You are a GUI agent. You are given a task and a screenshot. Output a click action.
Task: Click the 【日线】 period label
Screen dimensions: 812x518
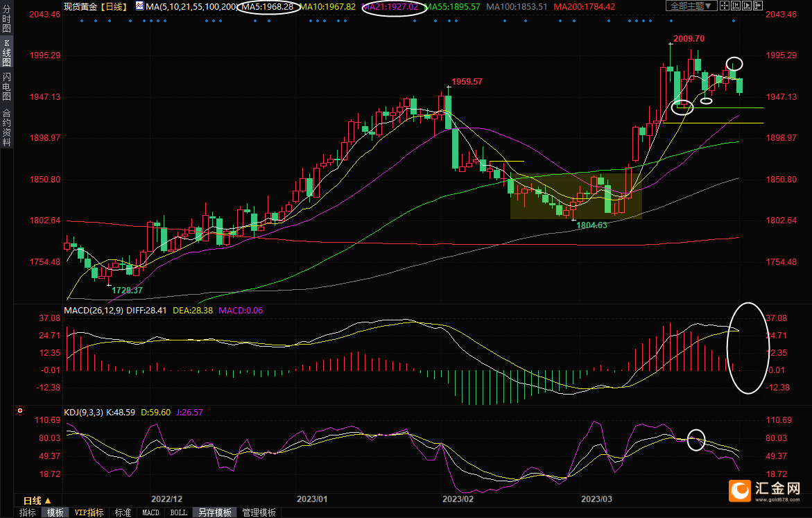pyautogui.click(x=114, y=7)
